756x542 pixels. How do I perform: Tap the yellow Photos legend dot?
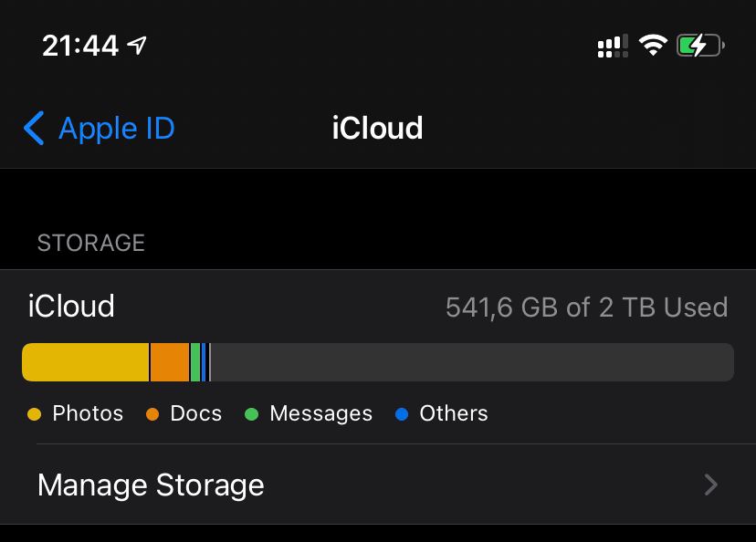pos(34,414)
